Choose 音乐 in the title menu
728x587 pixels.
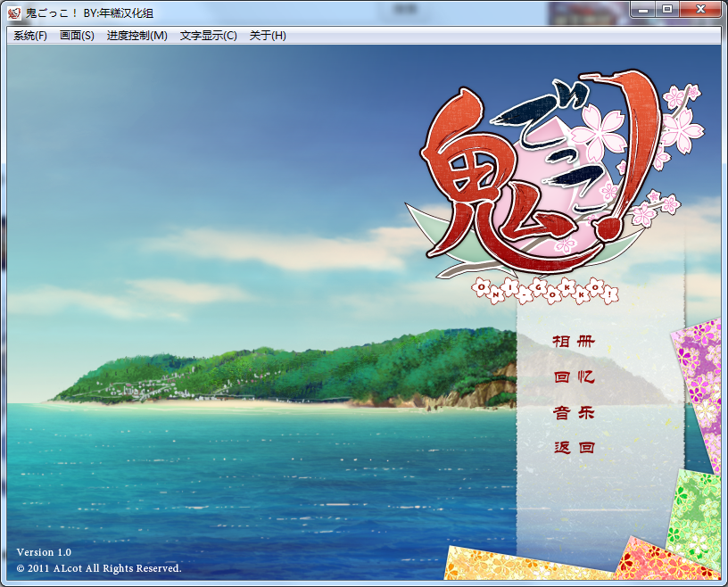click(x=574, y=413)
